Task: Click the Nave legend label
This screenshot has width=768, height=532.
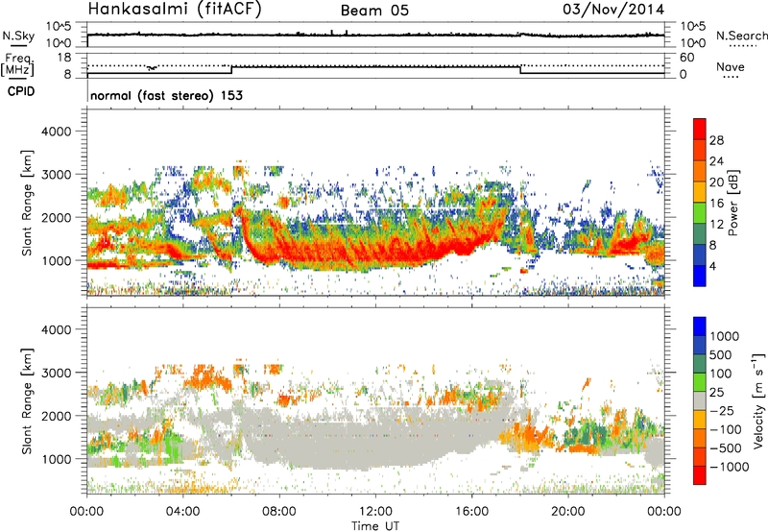Action: click(731, 66)
